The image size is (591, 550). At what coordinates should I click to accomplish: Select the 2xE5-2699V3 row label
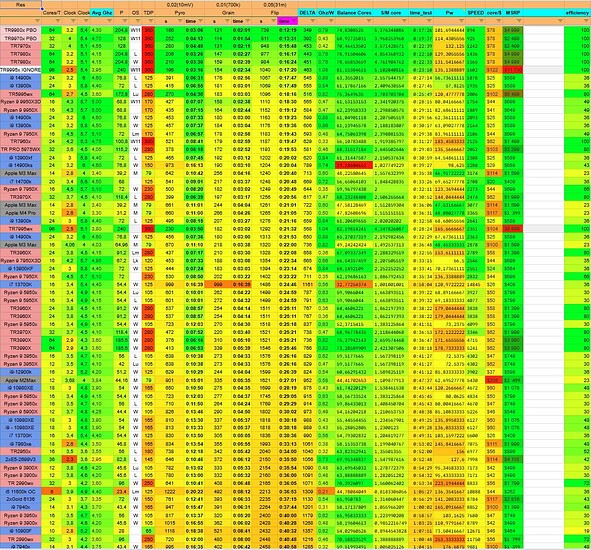[x=21, y=460]
